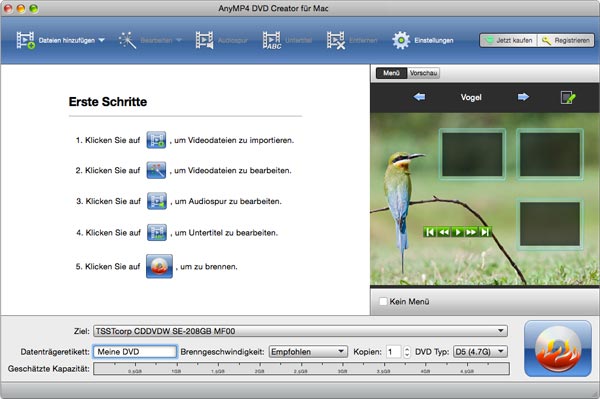Image resolution: width=600 pixels, height=399 pixels.
Task: Click the edit menu template icon
Action: pos(568,98)
